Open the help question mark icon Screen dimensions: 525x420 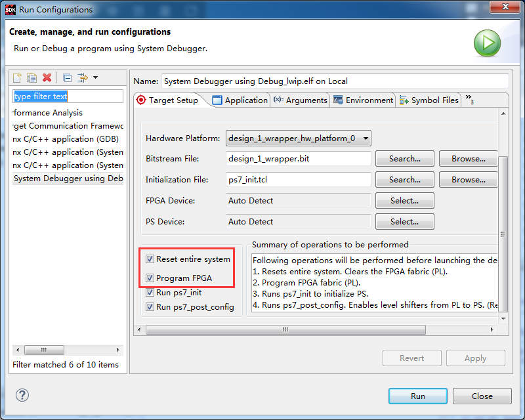[x=22, y=395]
